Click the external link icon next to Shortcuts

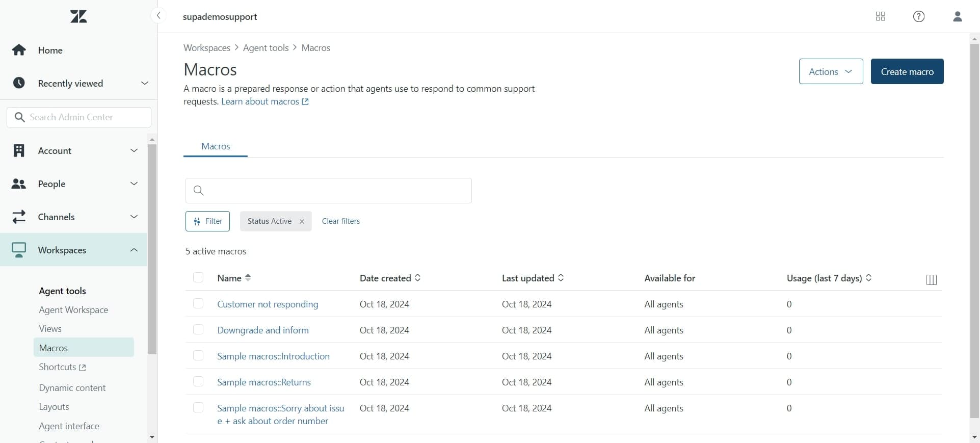pyautogui.click(x=83, y=368)
